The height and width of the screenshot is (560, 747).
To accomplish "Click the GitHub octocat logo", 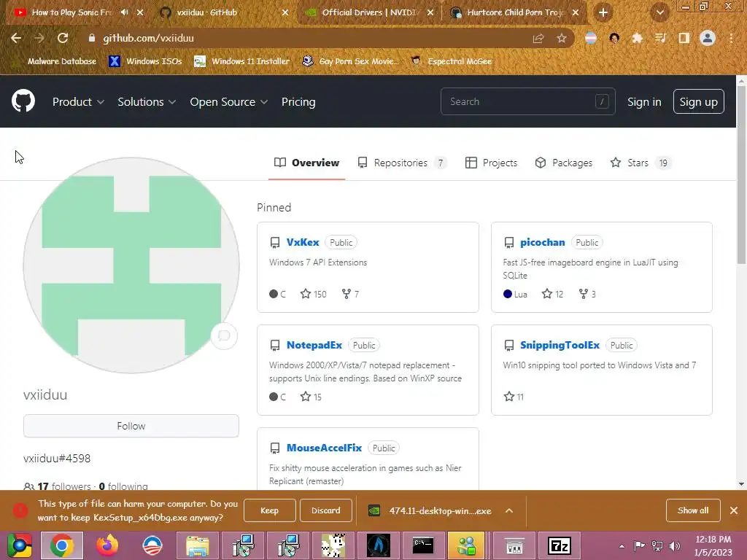I will [x=23, y=101].
